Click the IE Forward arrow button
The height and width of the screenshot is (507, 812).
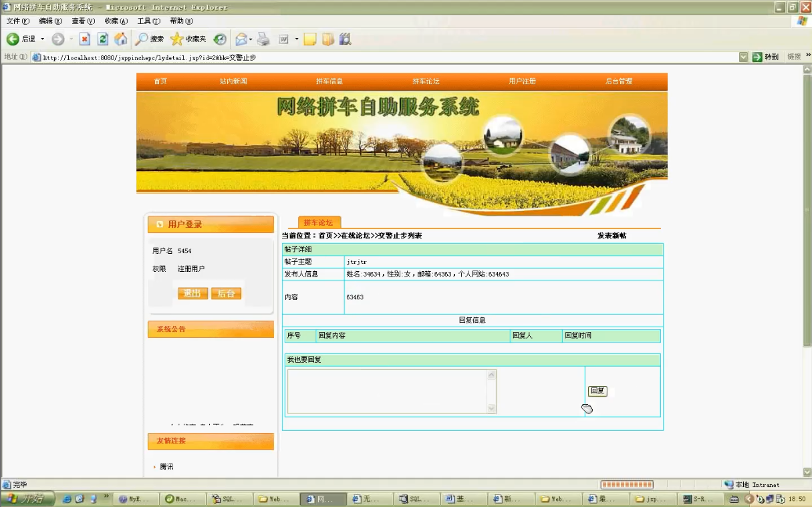tap(58, 39)
